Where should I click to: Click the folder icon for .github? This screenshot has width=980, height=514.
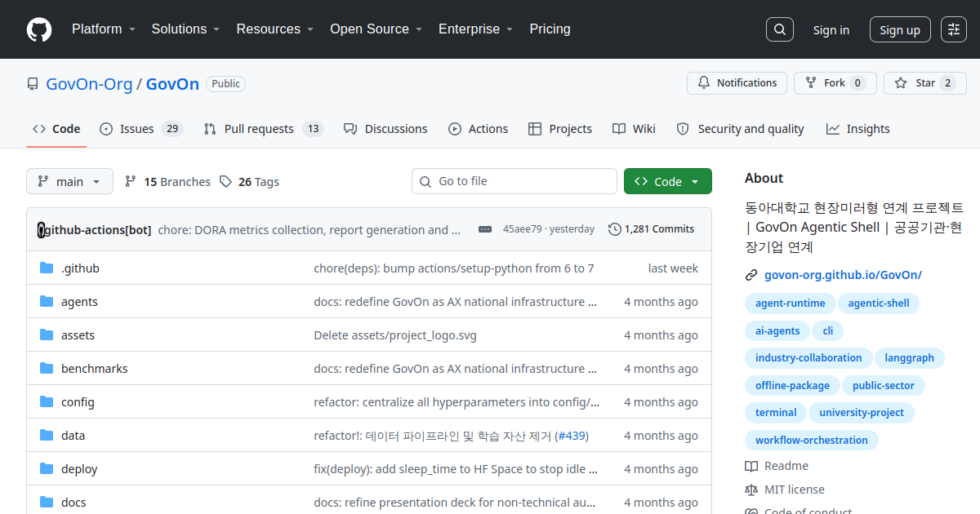coord(47,268)
